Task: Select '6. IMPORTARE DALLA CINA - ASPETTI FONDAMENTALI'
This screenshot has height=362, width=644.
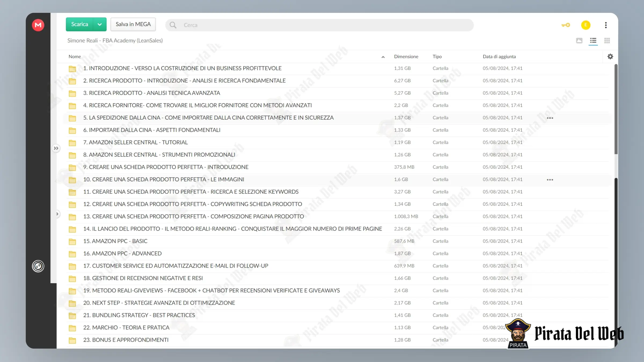Action: click(x=152, y=130)
